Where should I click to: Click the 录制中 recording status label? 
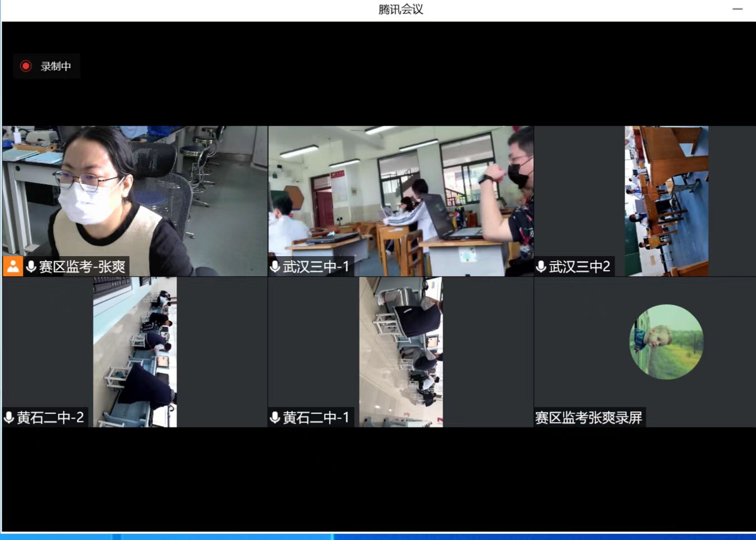[56, 66]
